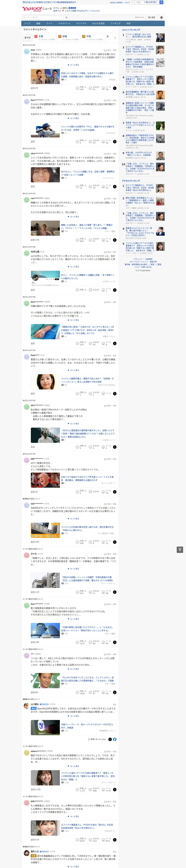The height and width of the screenshot is (868, 186).
Task: Expand roy's comment with もっと見る
Action: coord(73,217)
